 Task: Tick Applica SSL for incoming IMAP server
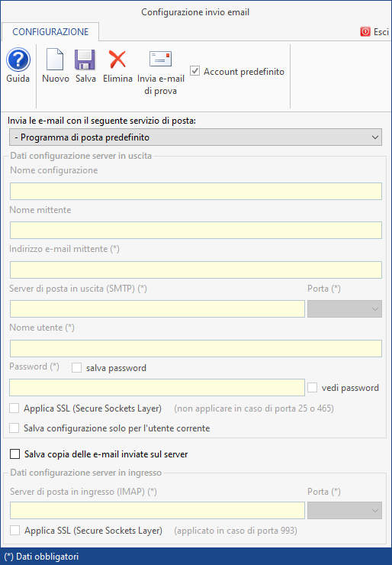(x=14, y=531)
